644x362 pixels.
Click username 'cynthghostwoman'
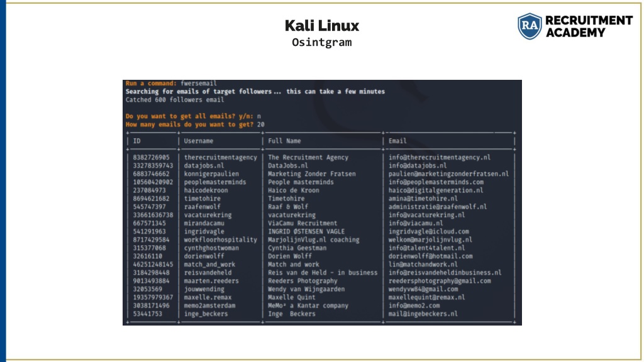(211, 248)
